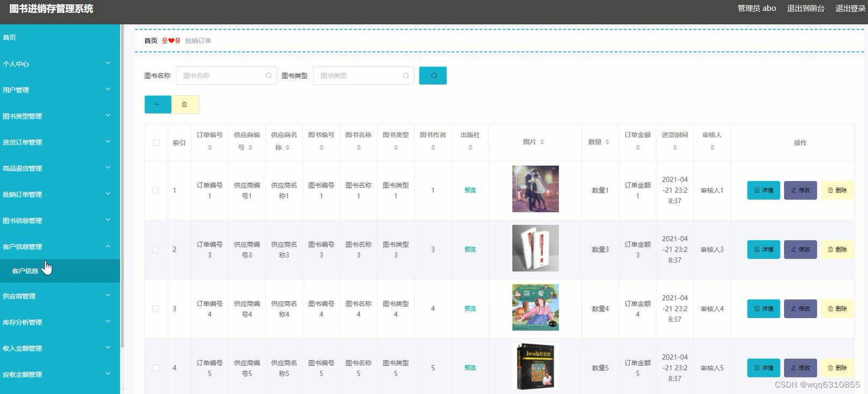The height and width of the screenshot is (394, 868).
Task: Expand 图书类型管理 menu chevron
Action: point(108,115)
